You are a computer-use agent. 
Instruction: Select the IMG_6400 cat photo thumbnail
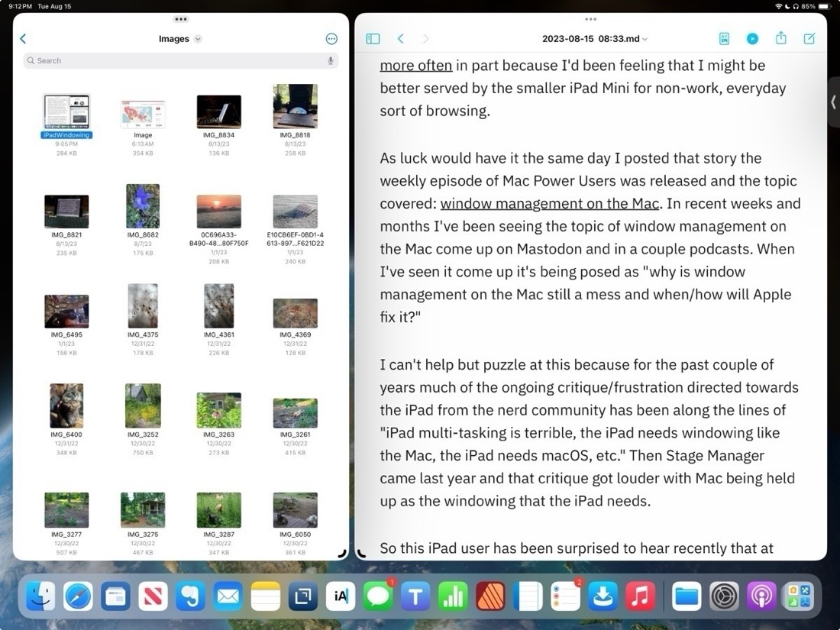point(66,405)
